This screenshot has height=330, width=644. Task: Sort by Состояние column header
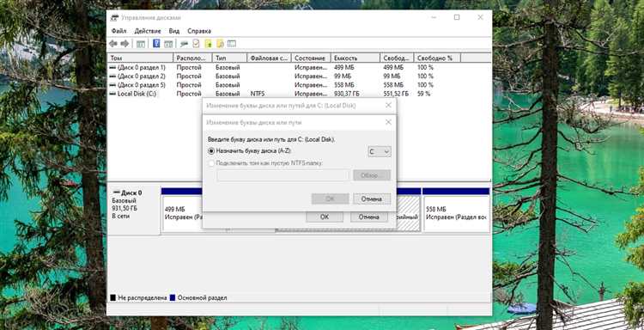click(x=311, y=58)
